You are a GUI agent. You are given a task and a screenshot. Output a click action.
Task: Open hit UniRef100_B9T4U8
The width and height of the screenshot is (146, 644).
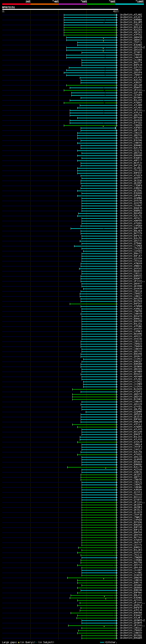coord(131,118)
